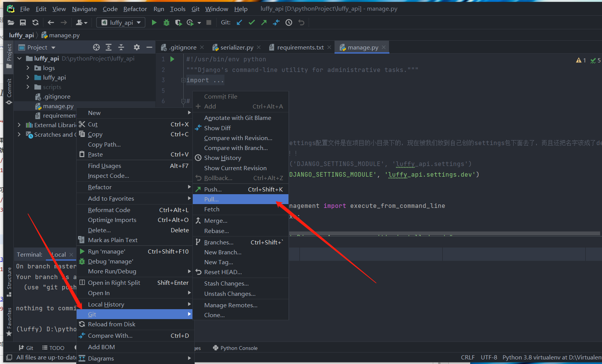602x364 pixels.
Task: Open the profiler run dropdown arrow in toolbar
Action: point(199,23)
